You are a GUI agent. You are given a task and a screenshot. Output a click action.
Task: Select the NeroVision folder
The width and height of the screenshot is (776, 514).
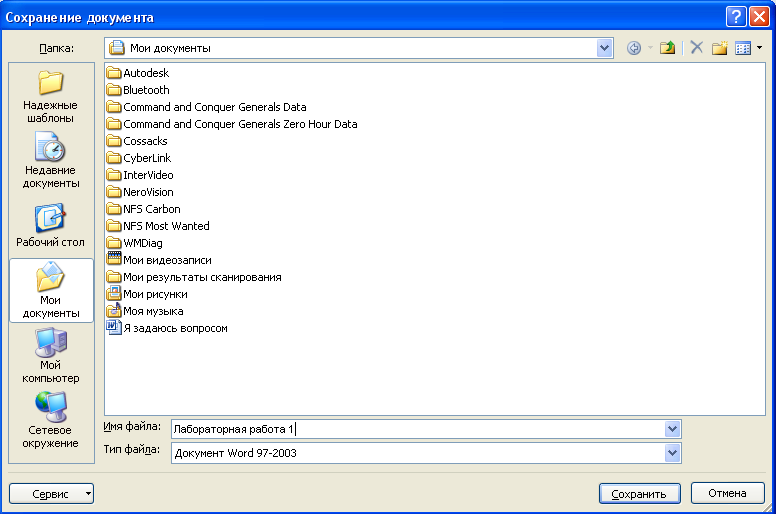click(x=140, y=192)
